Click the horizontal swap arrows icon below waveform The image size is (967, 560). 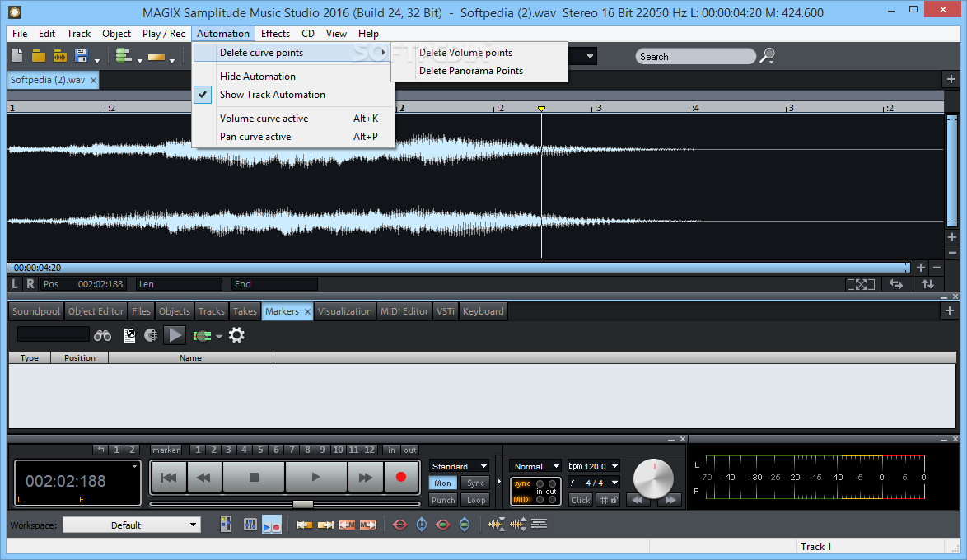click(x=896, y=284)
